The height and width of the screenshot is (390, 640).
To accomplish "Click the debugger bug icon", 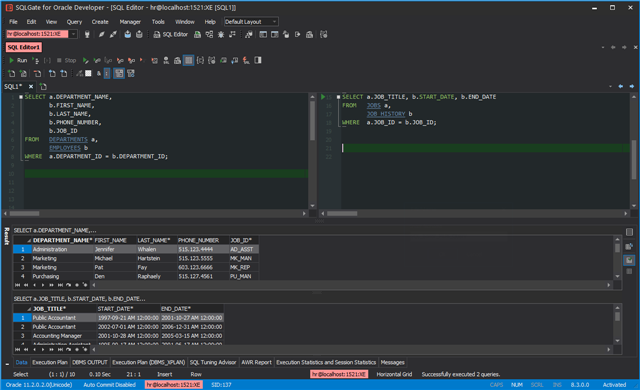I will coord(221,35).
